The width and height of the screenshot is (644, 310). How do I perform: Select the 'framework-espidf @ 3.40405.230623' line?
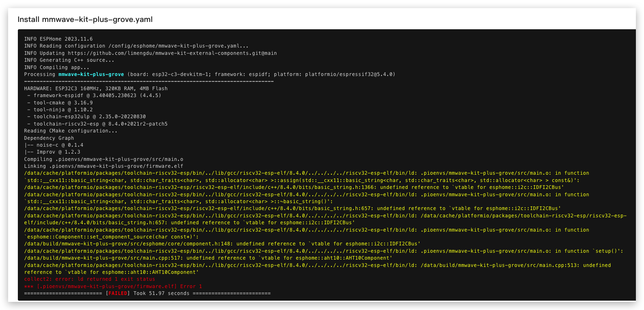94,95
